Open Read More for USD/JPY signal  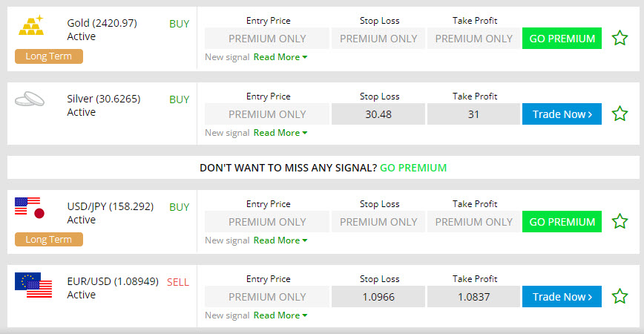click(x=280, y=240)
